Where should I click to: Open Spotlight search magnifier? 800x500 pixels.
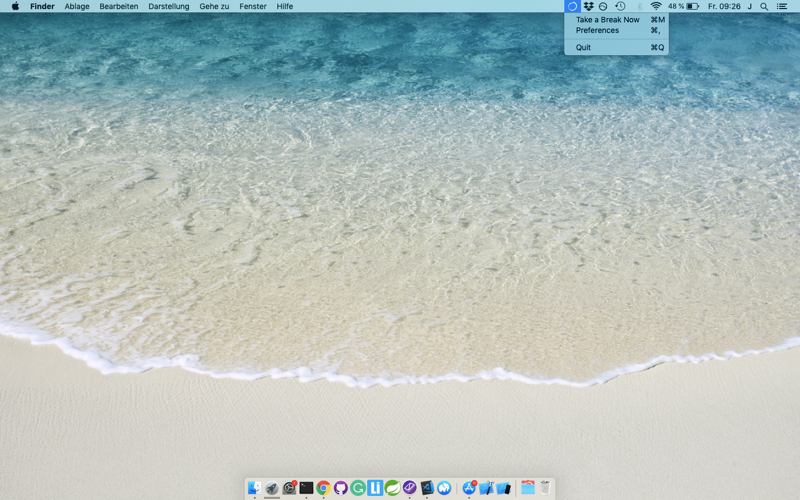click(x=764, y=6)
